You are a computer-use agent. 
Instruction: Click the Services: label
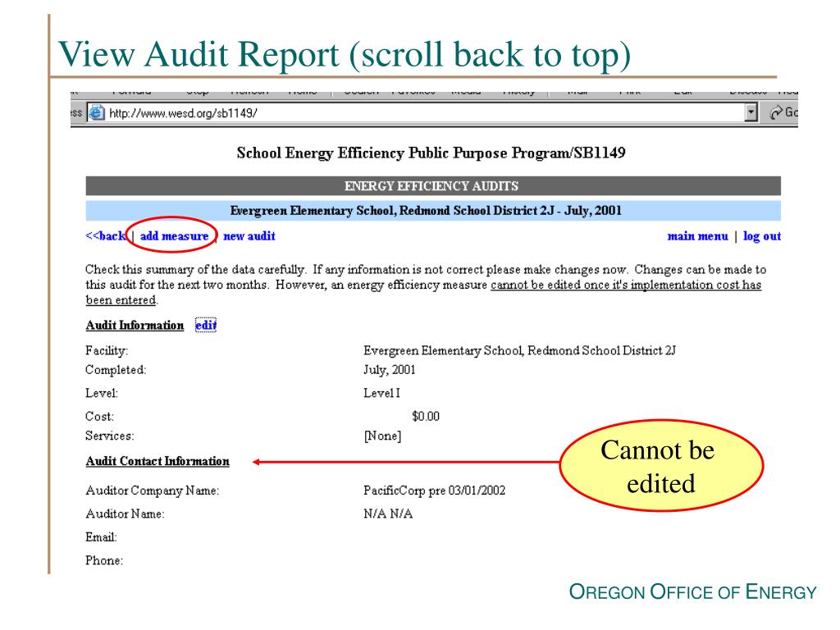pyautogui.click(x=110, y=436)
